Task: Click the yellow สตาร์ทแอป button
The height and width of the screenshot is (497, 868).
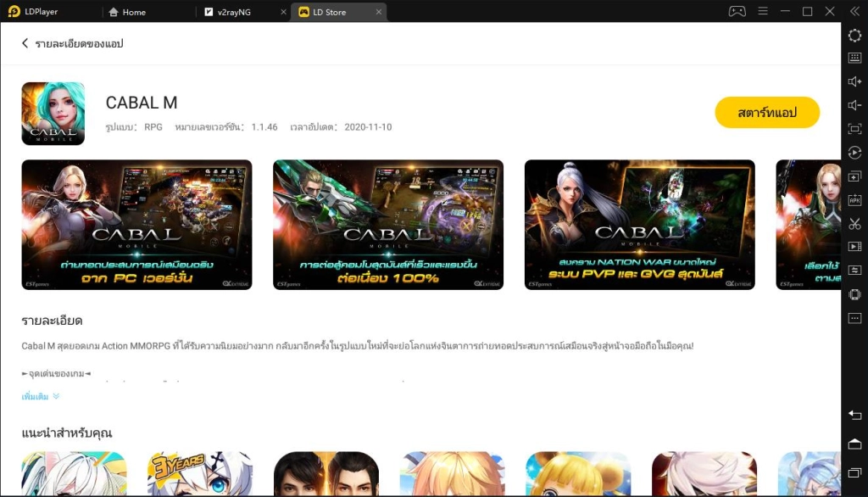Action: click(x=767, y=113)
